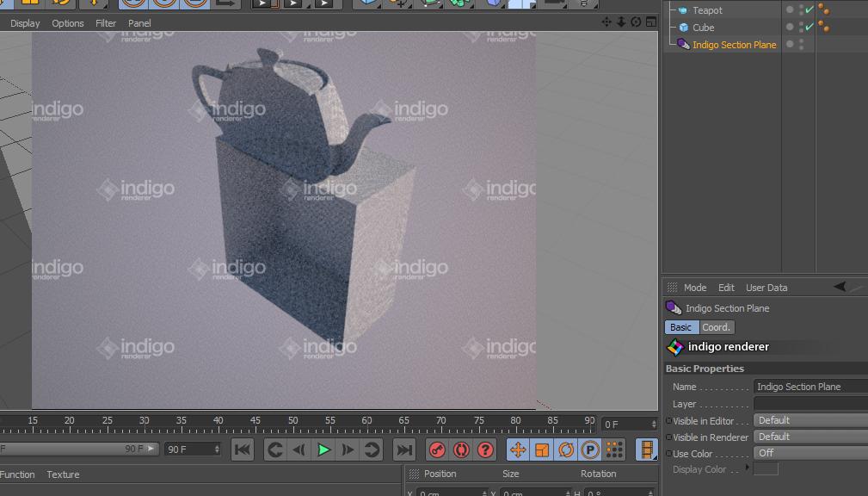Screen dimensions: 868x496
Task: Switch to the Coord. tab
Action: pos(717,327)
